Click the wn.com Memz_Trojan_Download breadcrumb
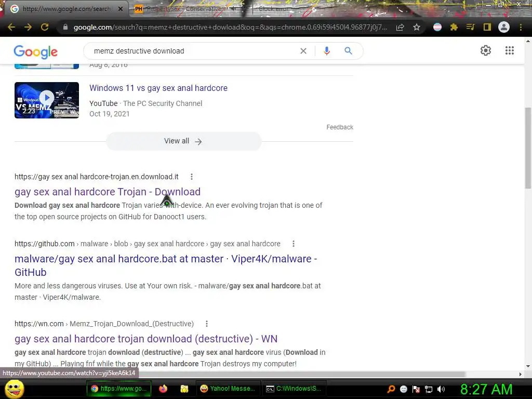This screenshot has height=399, width=532. point(104,324)
